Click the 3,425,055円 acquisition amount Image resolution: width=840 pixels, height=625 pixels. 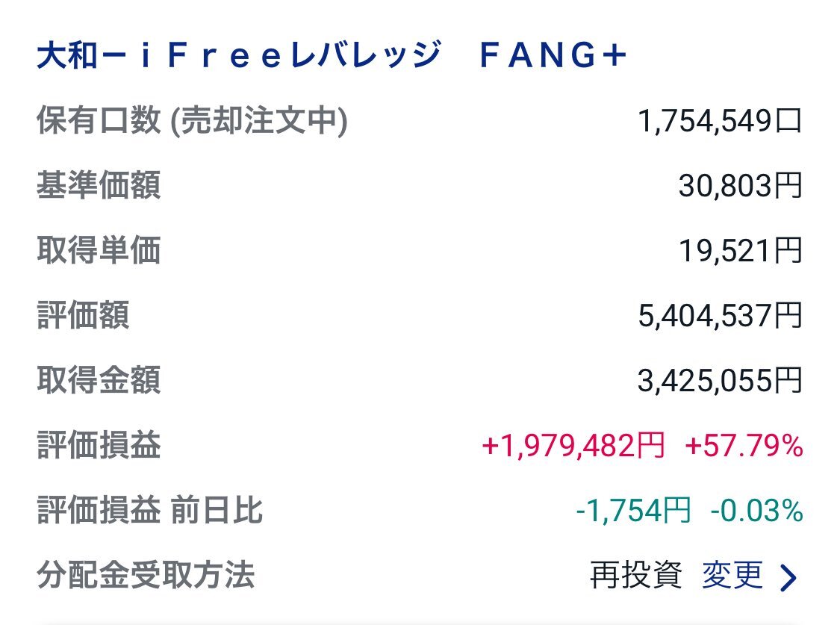point(720,382)
